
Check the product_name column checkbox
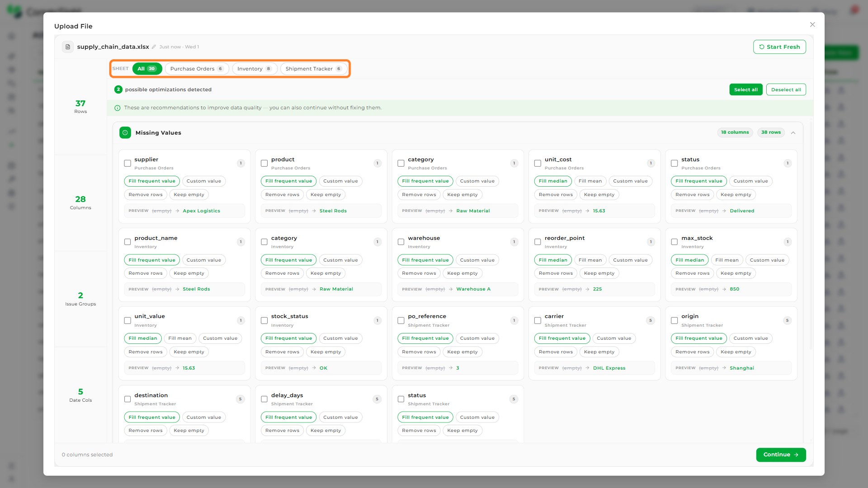coord(127,242)
